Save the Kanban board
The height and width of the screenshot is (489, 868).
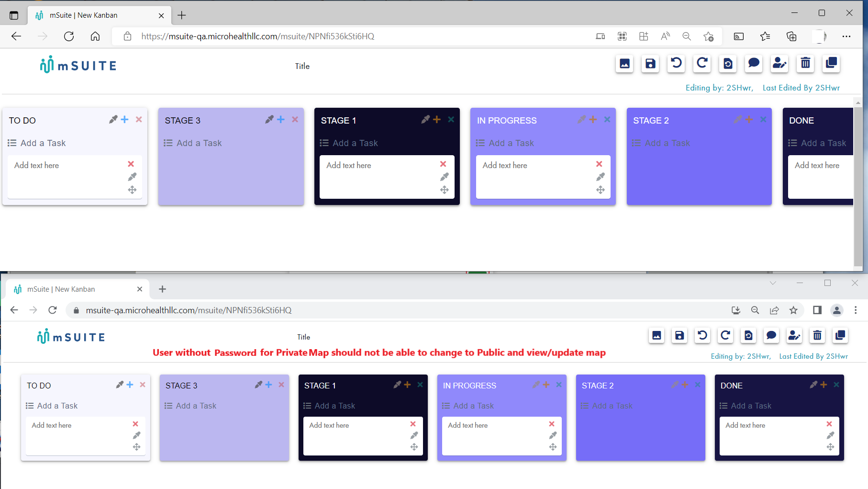(x=650, y=64)
